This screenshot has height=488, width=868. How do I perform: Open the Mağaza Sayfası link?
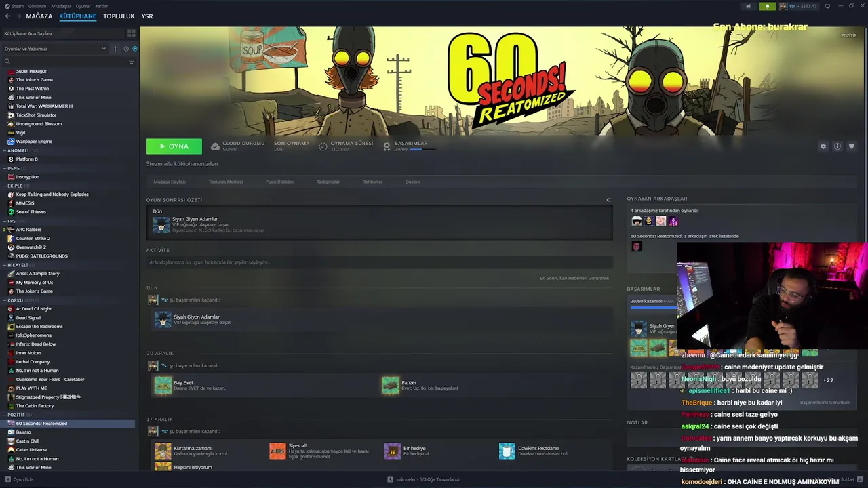170,182
